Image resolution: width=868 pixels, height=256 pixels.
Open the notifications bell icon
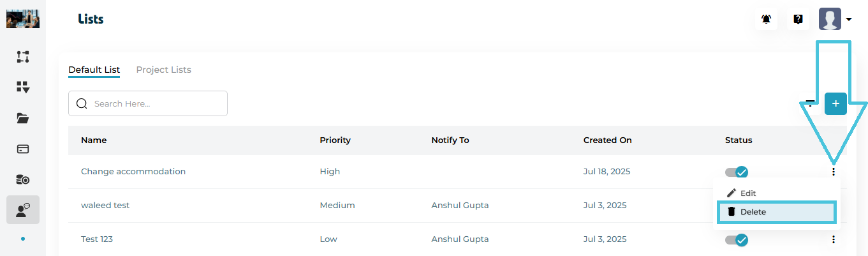766,19
